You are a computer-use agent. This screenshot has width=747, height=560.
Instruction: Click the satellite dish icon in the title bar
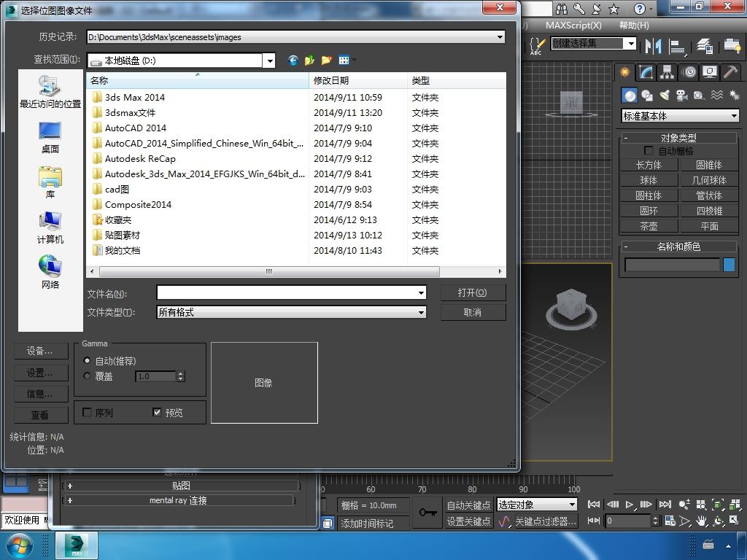click(597, 9)
